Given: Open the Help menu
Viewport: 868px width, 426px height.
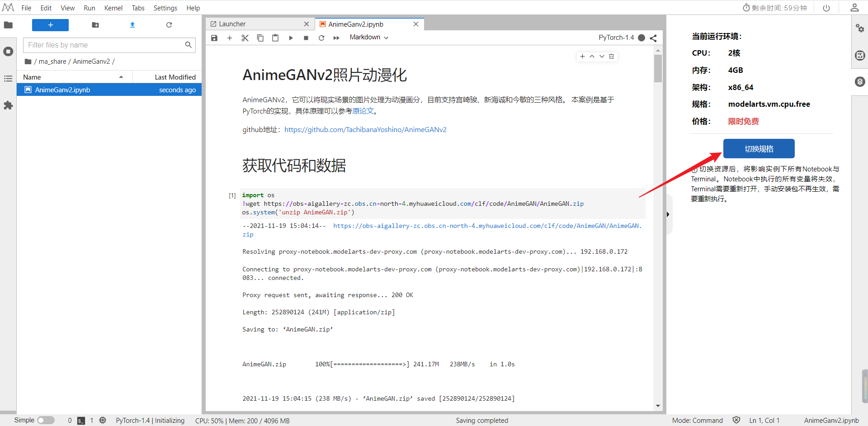Looking at the screenshot, I should (x=193, y=8).
